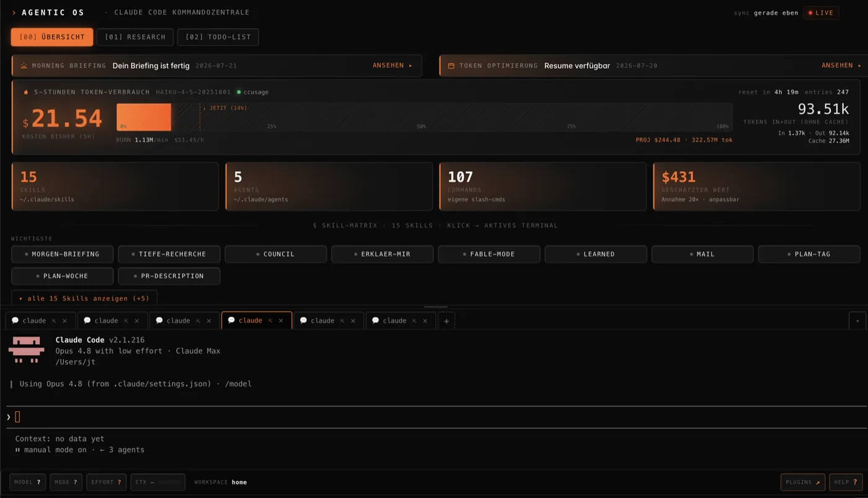
Task: Click the HAIKU-4-5-20251001 model label
Action: [x=193, y=92]
